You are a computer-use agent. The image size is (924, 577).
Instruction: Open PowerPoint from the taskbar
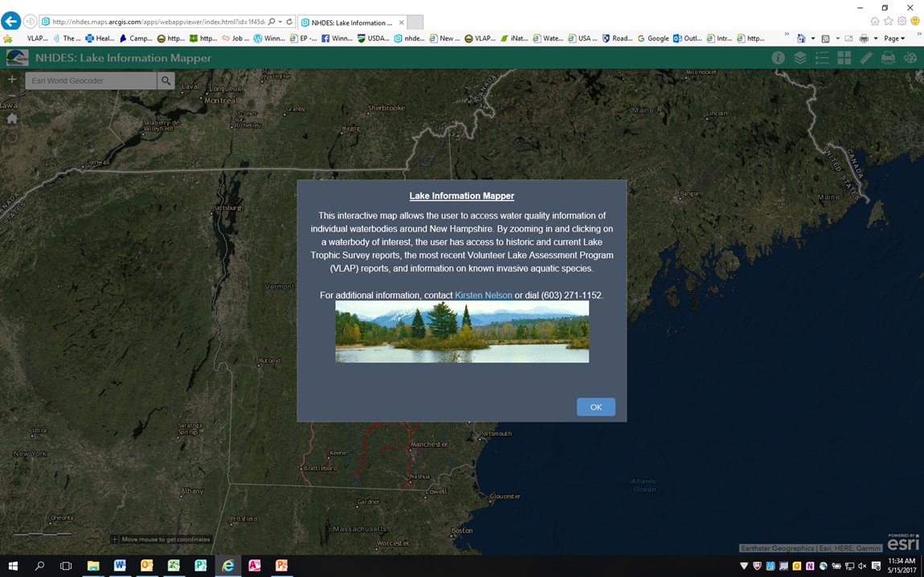[x=282, y=566]
